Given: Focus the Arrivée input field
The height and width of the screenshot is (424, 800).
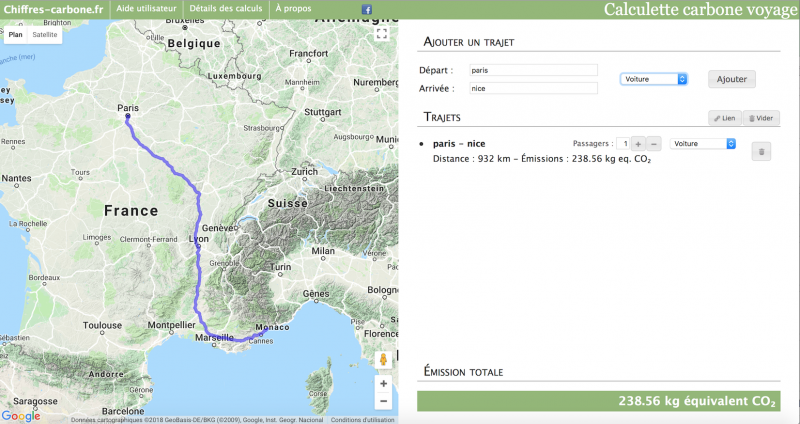Looking at the screenshot, I should (x=533, y=88).
